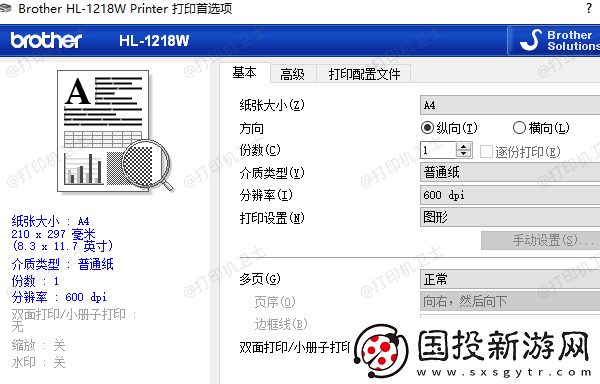Click the 双面打印/小册子打印 label in settings

295,347
